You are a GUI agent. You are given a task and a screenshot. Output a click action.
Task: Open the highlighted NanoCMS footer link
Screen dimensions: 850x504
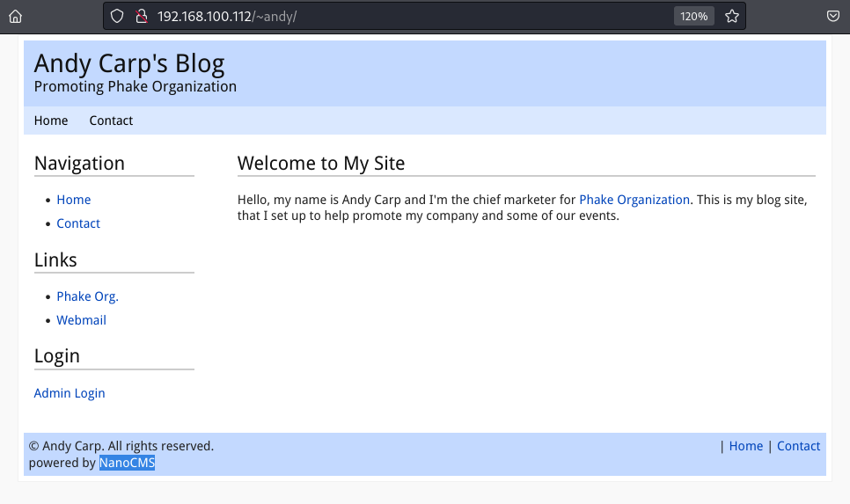tap(127, 463)
